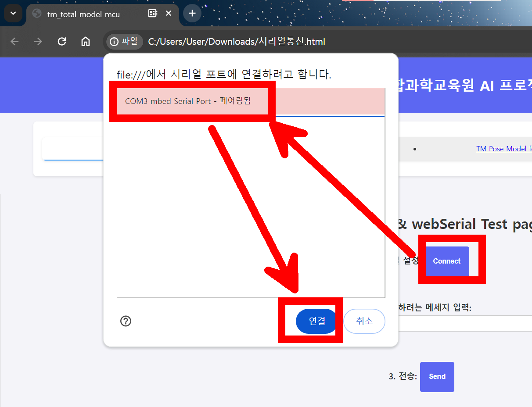Open a new browser tab
532x407 pixels.
click(192, 13)
